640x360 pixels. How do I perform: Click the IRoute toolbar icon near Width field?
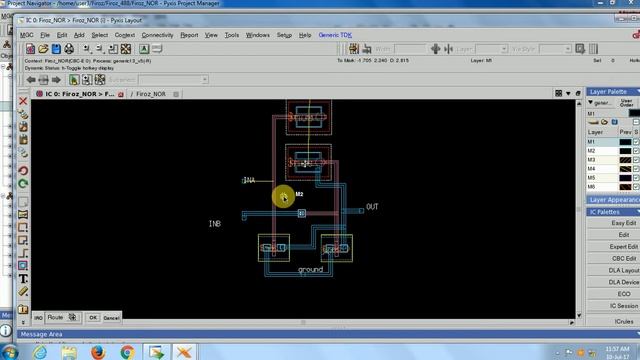click(354, 49)
